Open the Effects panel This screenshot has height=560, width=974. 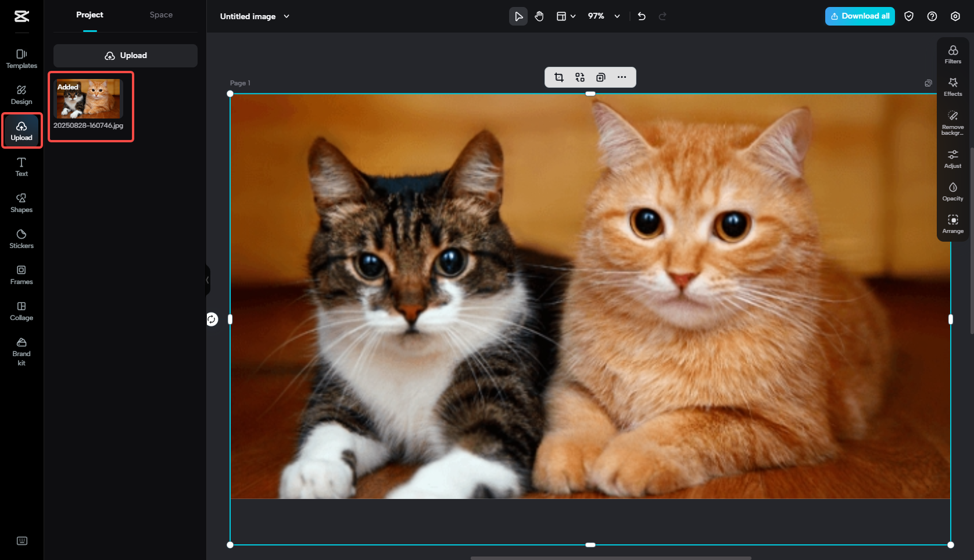pyautogui.click(x=952, y=87)
